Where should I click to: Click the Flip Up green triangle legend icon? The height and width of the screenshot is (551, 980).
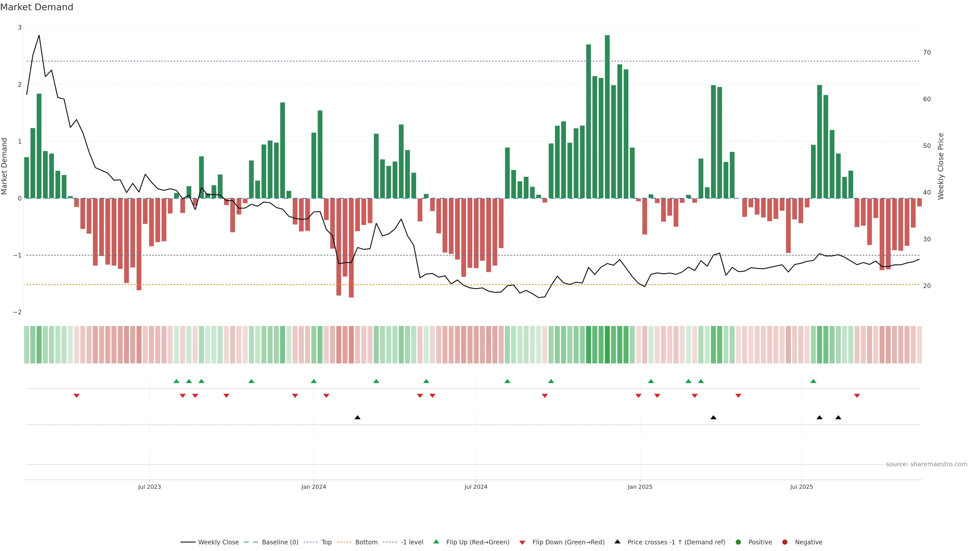[436, 542]
